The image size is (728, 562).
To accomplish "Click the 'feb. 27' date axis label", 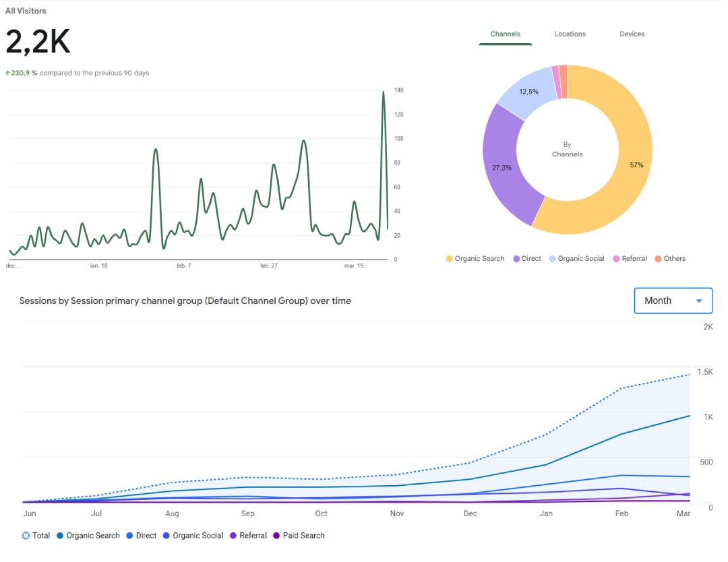I will [x=268, y=266].
